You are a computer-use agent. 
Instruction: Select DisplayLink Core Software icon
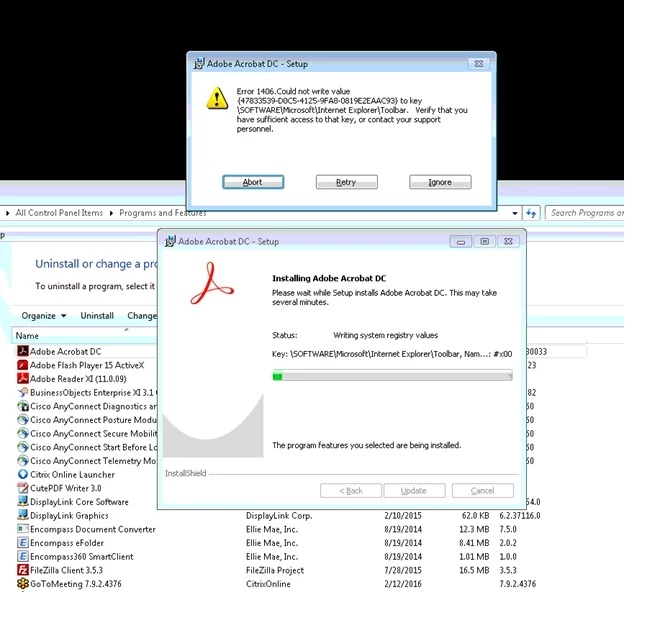tap(22, 502)
